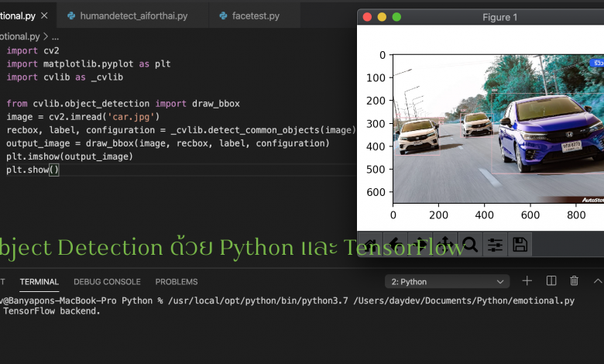Click the purple car in the plot
Image resolution: width=604 pixels, height=364 pixels.
coord(551,133)
